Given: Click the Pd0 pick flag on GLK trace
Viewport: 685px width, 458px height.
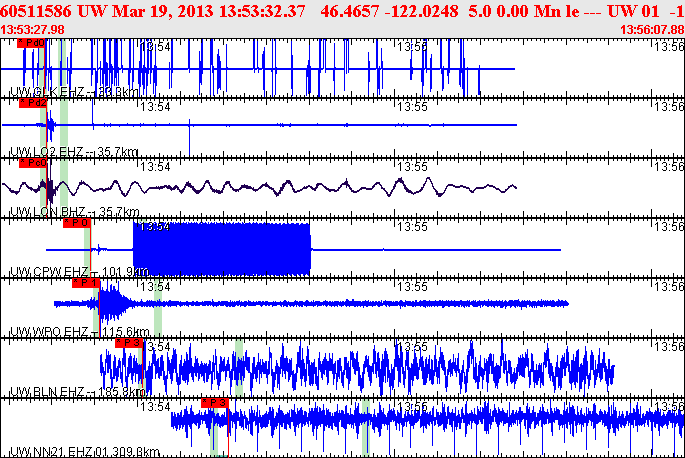Looking at the screenshot, I should pos(32,44).
